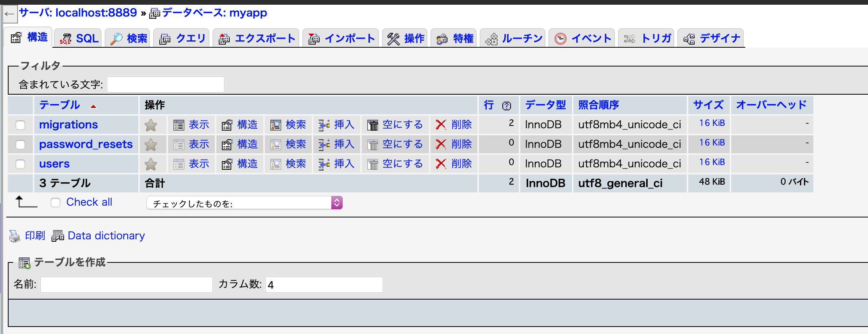Viewport: 868px width, 334px height.
Task: Open the SQL tab
Action: [79, 38]
